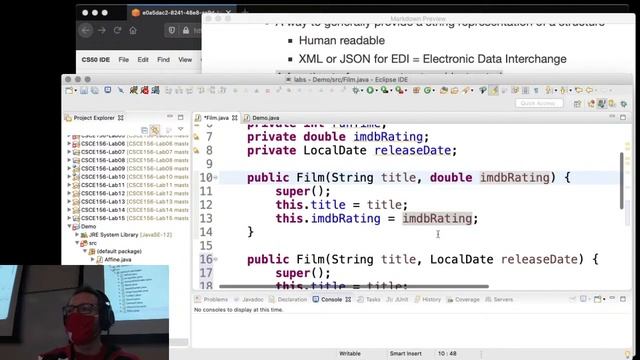
Task: Collapse the Demo project node
Action: tap(69, 226)
